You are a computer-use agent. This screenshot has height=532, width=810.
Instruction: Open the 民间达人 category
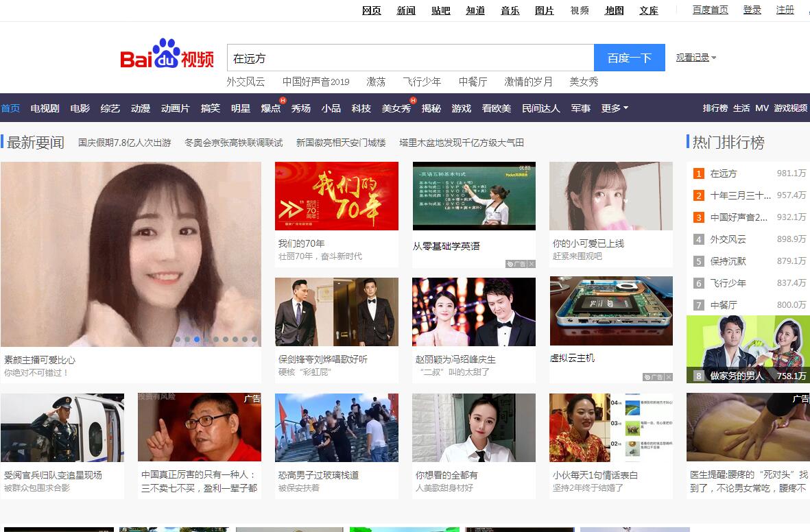click(x=541, y=108)
